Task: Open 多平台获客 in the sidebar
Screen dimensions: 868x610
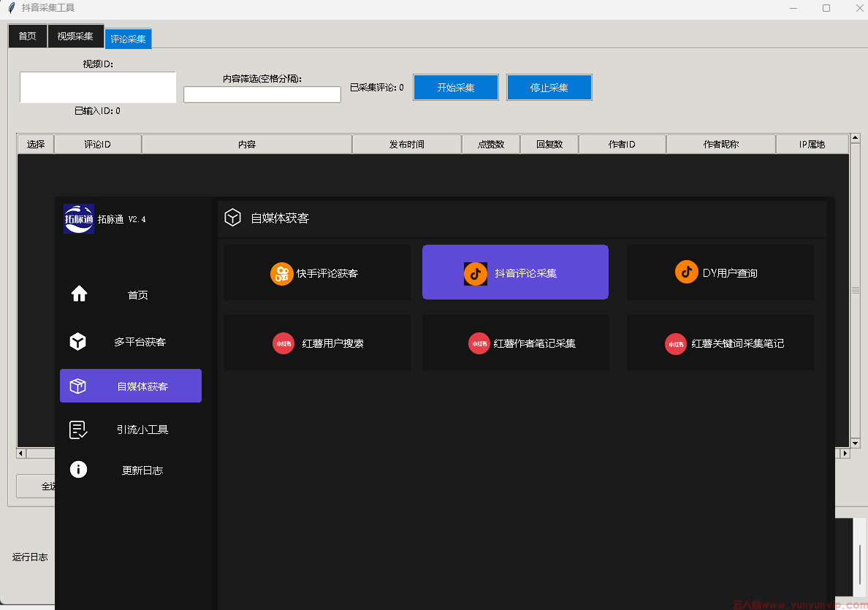Action: point(131,342)
